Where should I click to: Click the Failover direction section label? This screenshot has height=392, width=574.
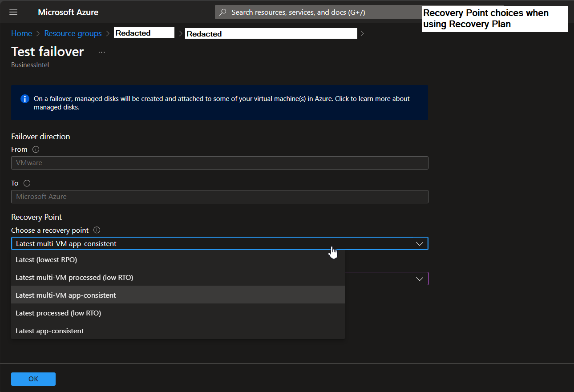pos(40,137)
